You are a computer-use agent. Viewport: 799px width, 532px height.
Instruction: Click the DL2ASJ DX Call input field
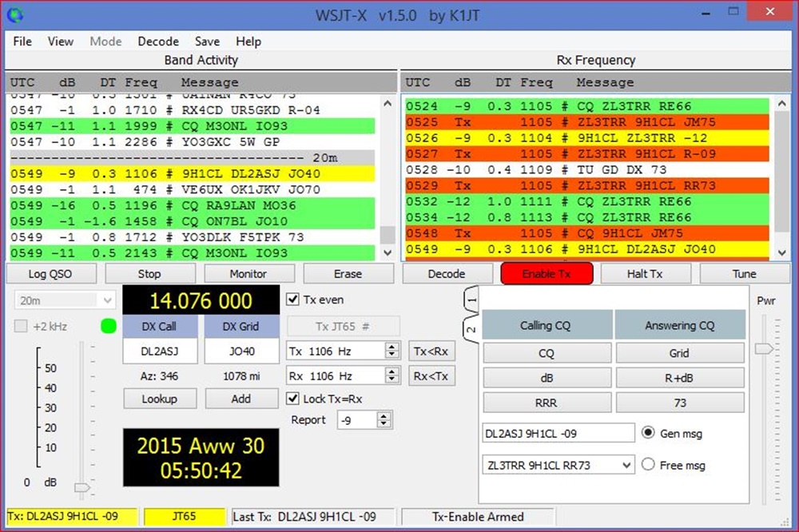[x=161, y=351]
